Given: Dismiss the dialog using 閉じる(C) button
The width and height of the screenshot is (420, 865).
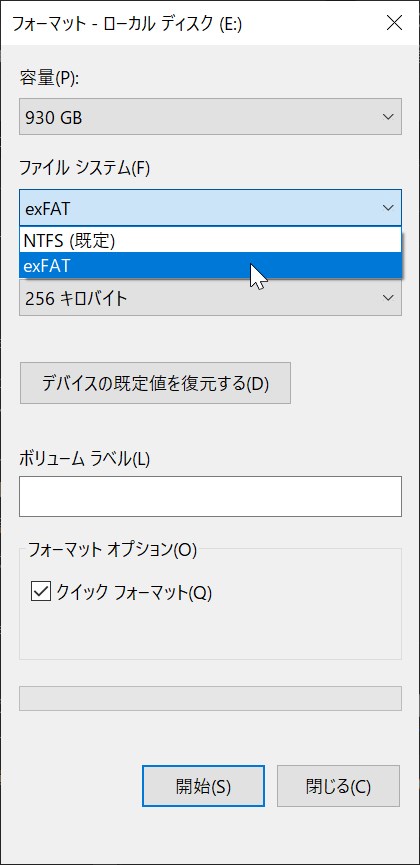Looking at the screenshot, I should click(338, 786).
